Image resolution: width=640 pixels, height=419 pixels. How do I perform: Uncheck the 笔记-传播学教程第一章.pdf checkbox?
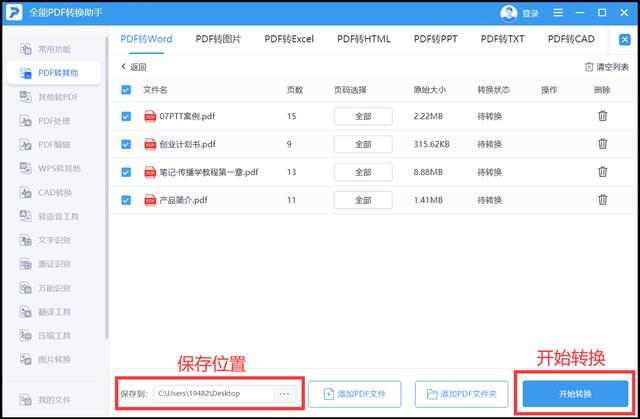point(126,172)
